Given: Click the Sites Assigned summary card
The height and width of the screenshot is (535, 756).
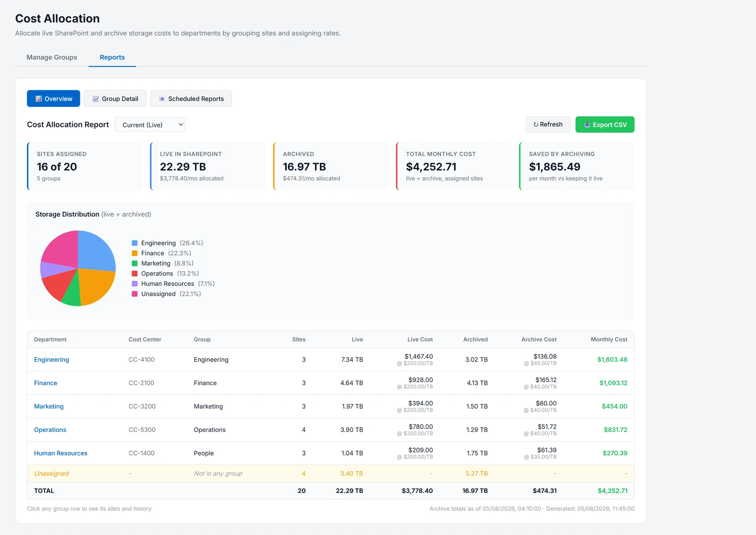Looking at the screenshot, I should 85,166.
